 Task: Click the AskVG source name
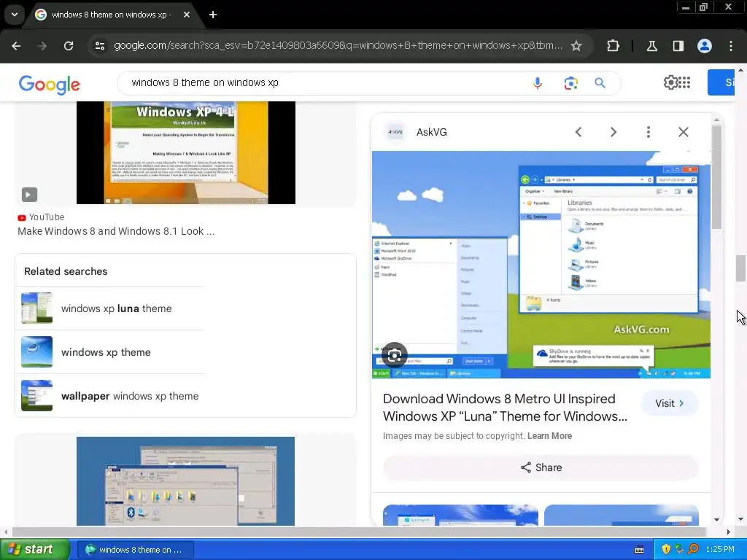pos(432,132)
